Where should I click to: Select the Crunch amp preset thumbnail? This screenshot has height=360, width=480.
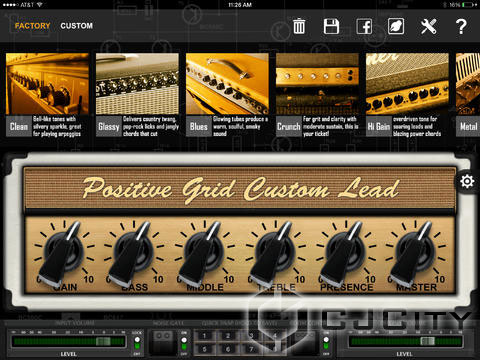pos(317,84)
